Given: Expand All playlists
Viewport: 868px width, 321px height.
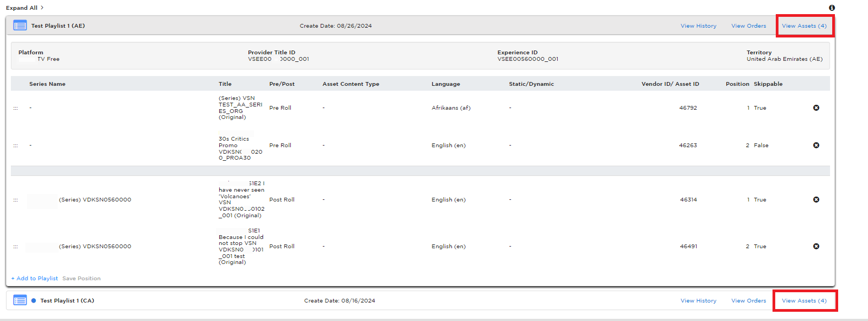Looking at the screenshot, I should (x=25, y=8).
